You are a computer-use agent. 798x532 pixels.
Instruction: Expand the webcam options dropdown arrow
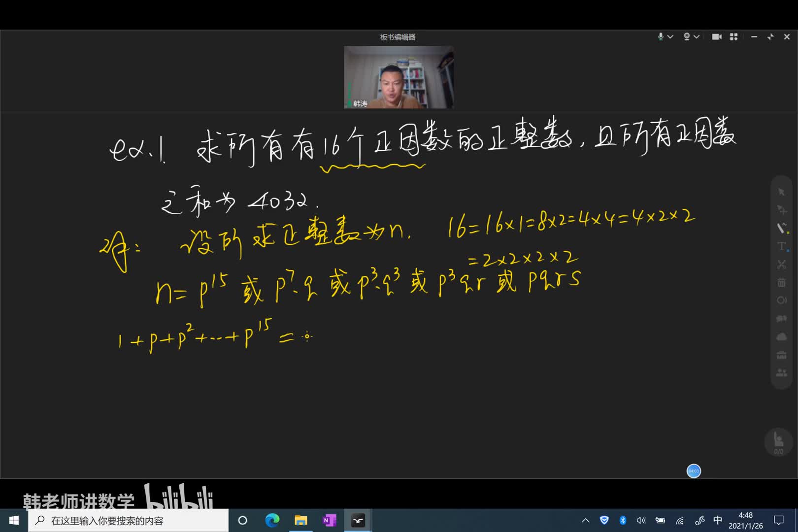pos(697,37)
